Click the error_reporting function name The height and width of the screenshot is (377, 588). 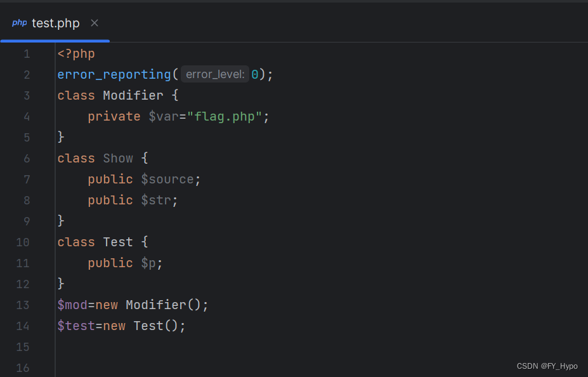coord(114,74)
